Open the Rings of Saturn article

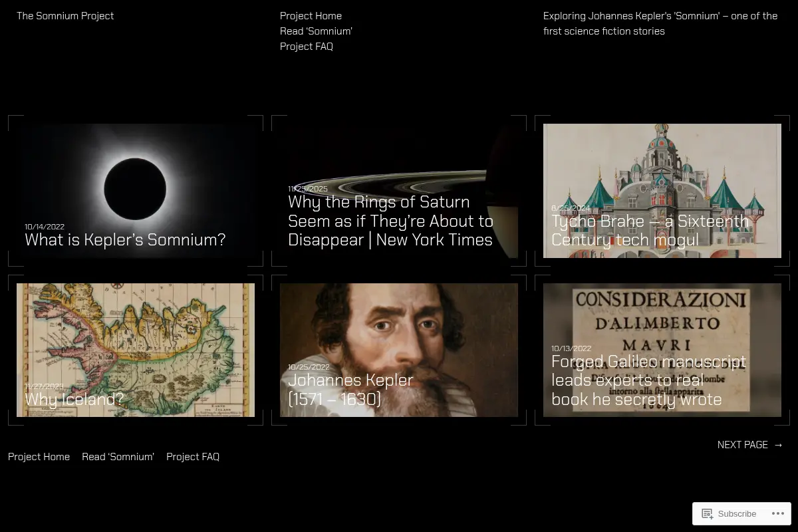[391, 221]
